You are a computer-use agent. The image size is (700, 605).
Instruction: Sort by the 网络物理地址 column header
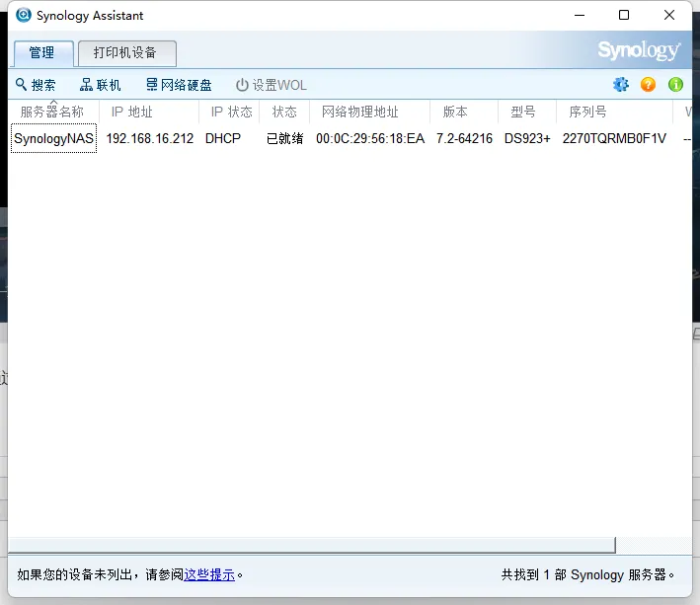(x=369, y=112)
